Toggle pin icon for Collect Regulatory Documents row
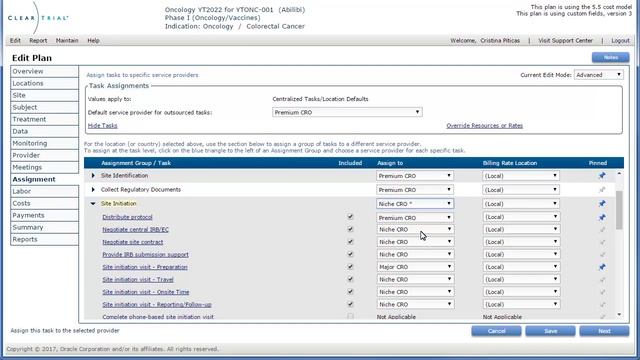 [602, 190]
